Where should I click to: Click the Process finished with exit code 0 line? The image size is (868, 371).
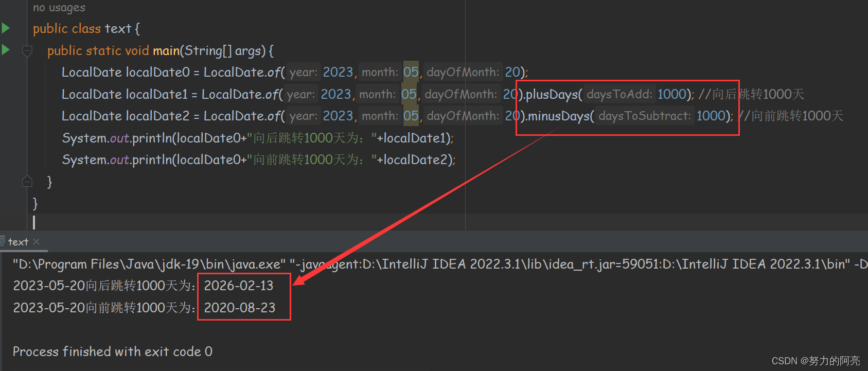pos(113,351)
